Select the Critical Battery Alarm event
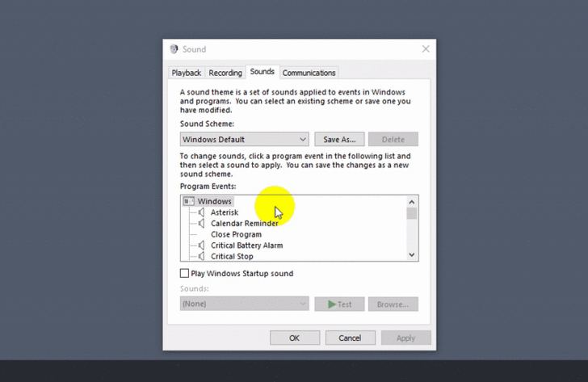 point(247,246)
